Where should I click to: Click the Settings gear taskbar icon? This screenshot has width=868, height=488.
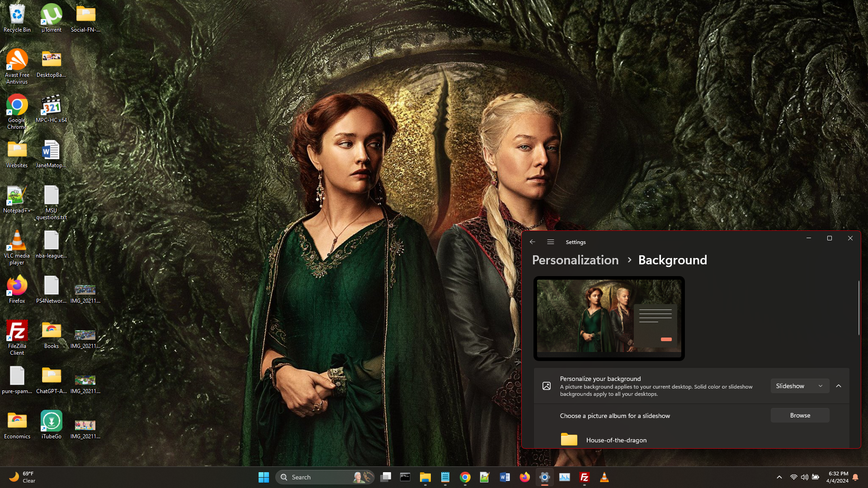click(544, 477)
